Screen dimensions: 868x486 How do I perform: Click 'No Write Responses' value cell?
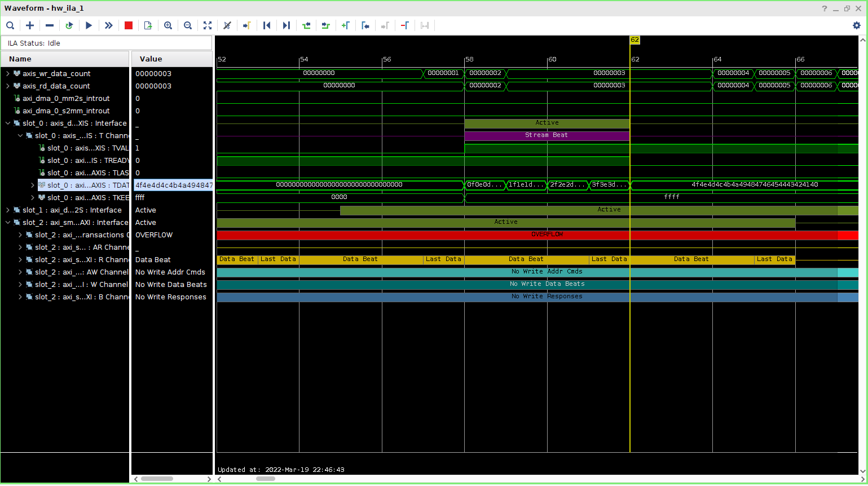[x=171, y=297]
